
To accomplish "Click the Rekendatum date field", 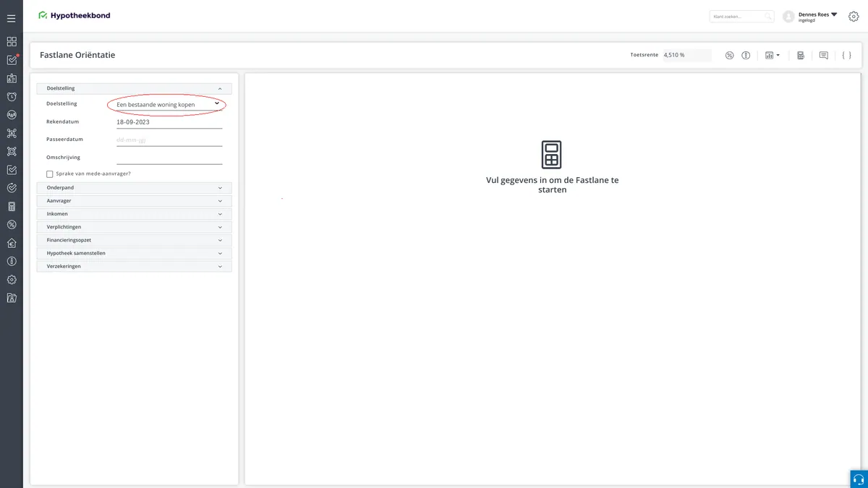I will (169, 122).
